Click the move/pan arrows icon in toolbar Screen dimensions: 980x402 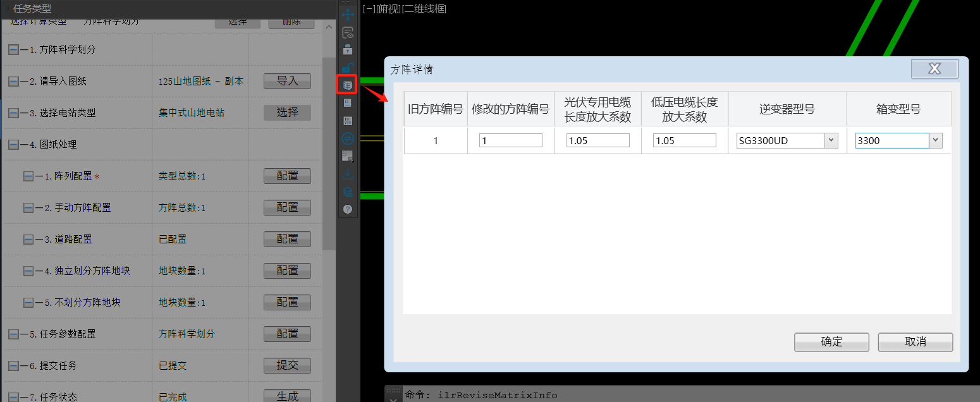pyautogui.click(x=348, y=15)
